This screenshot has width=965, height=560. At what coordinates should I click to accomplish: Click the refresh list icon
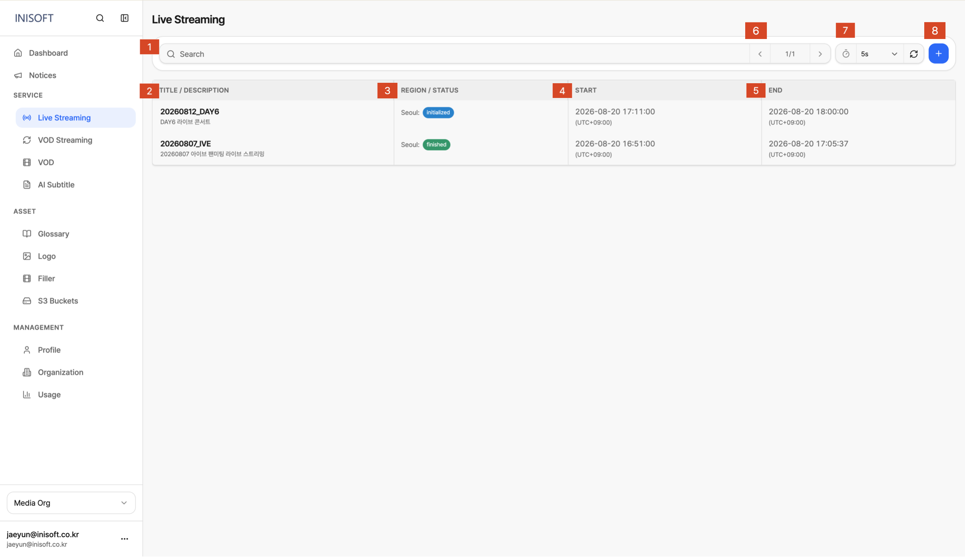point(914,54)
